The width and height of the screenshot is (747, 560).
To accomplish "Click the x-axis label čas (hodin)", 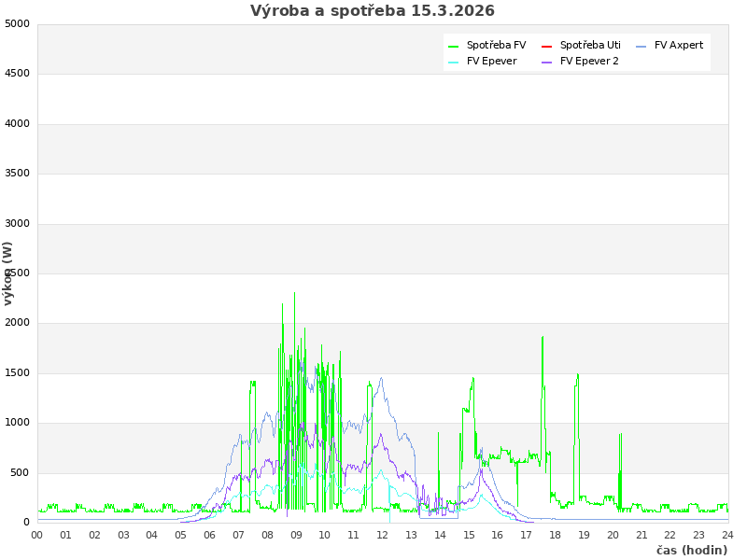I will (691, 550).
